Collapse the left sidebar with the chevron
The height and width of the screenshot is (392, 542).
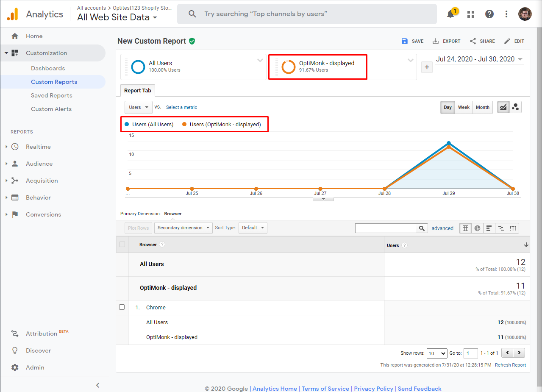point(97,385)
